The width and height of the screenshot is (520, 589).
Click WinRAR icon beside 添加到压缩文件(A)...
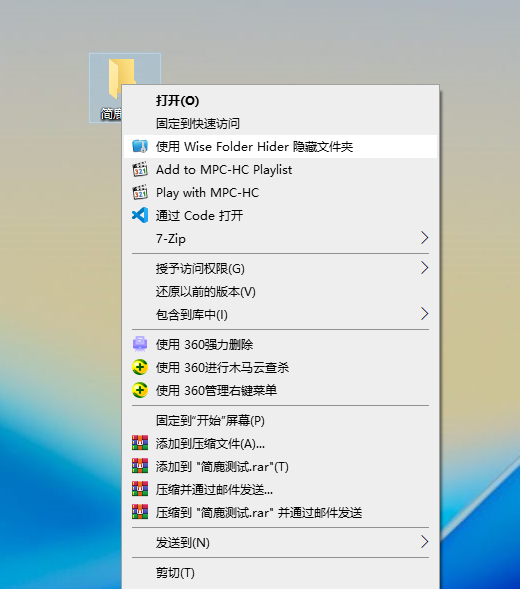pos(140,443)
